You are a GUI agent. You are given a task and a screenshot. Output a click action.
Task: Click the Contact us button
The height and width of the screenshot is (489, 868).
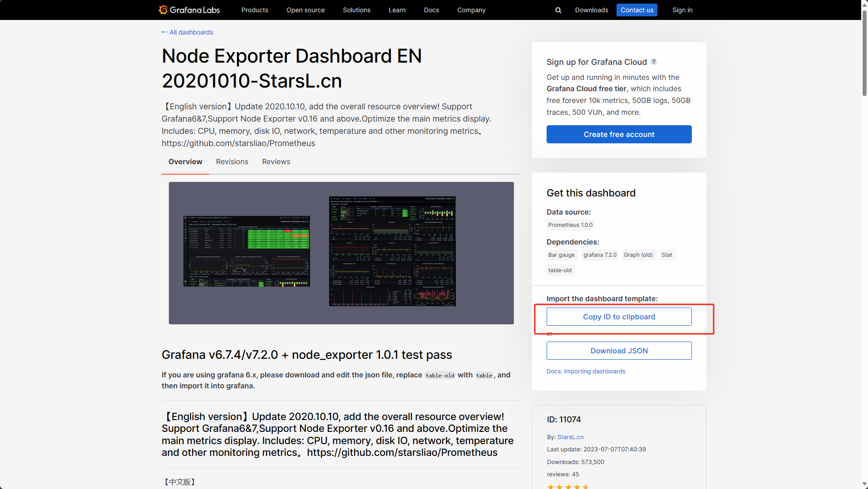pyautogui.click(x=637, y=10)
